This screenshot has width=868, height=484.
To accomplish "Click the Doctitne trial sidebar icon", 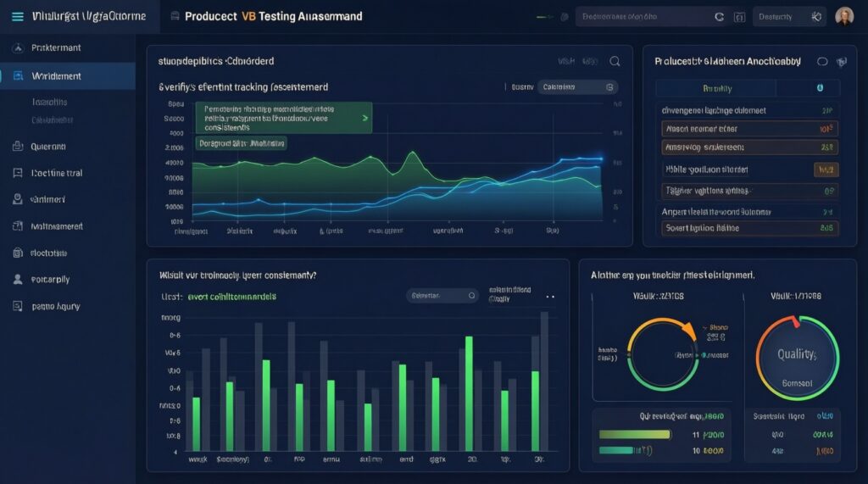I will [17, 173].
